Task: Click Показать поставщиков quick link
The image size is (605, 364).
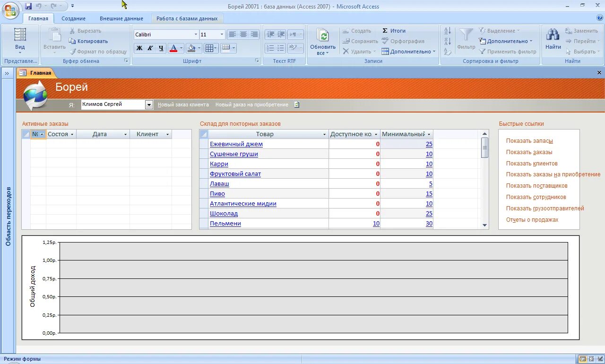Action: pyautogui.click(x=537, y=186)
